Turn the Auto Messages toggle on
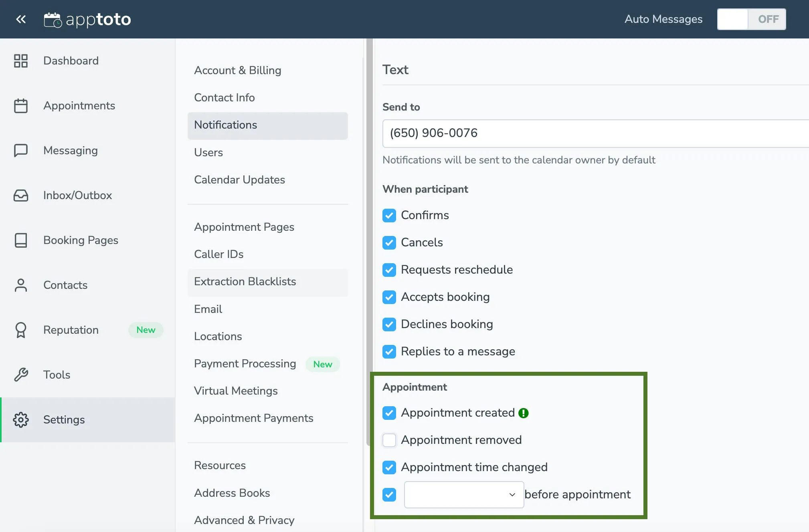The width and height of the screenshot is (809, 532). tap(751, 19)
